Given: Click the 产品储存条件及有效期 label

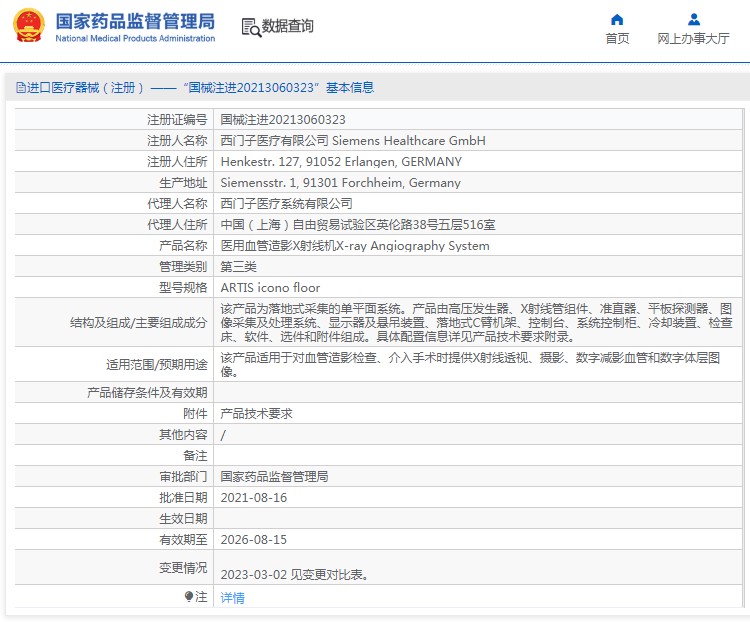Looking at the screenshot, I should (x=147, y=393).
